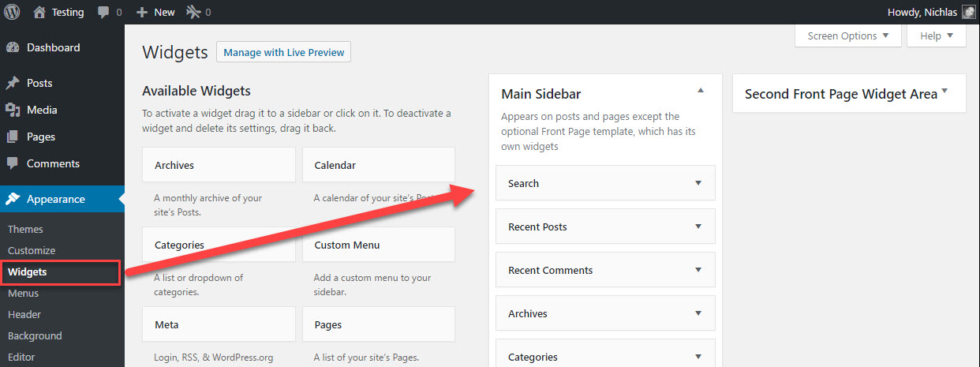Viewport: 980px width, 367px height.
Task: Open the comments bubble in admin bar
Action: pyautogui.click(x=104, y=13)
